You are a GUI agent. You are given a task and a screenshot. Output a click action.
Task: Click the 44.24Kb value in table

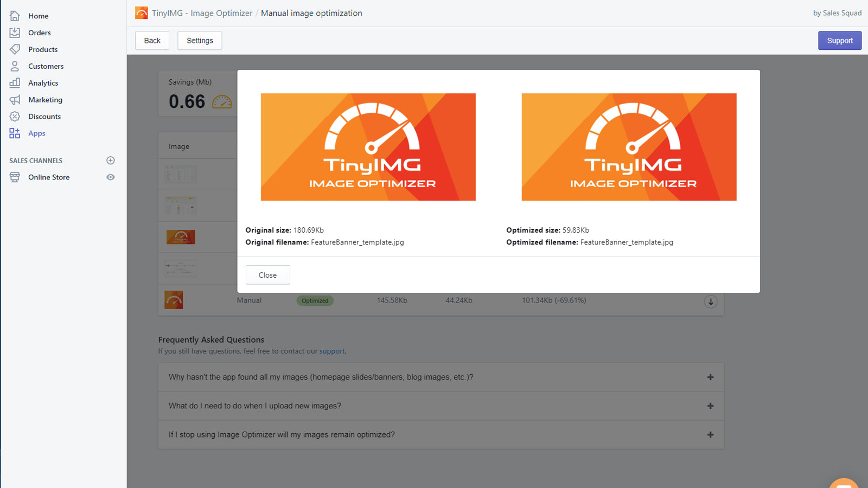click(459, 300)
